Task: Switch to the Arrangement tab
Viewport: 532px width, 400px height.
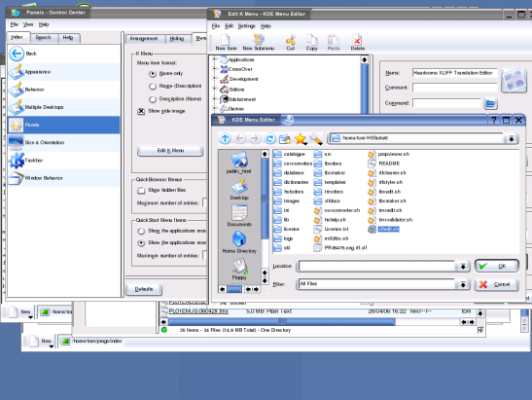Action: tap(144, 39)
